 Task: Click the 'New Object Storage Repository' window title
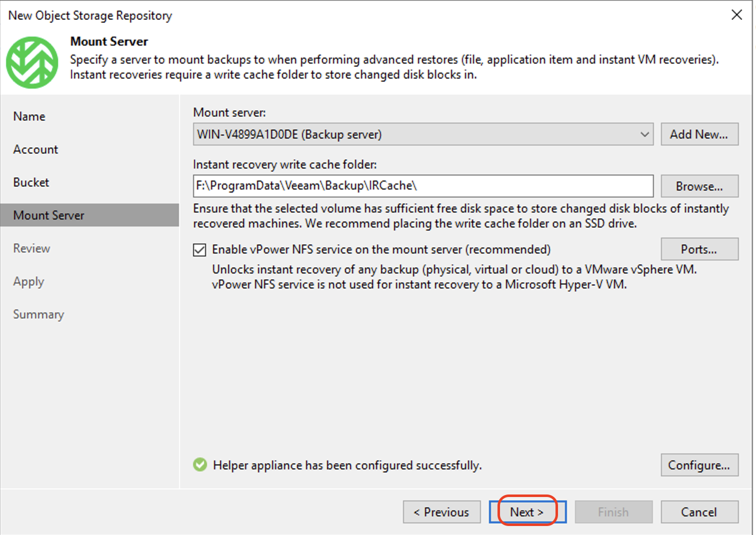coord(90,15)
